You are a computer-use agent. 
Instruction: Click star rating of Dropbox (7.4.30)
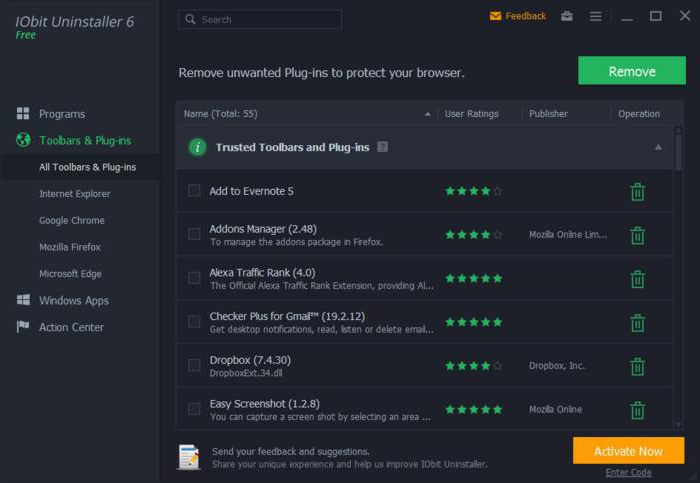click(x=474, y=366)
